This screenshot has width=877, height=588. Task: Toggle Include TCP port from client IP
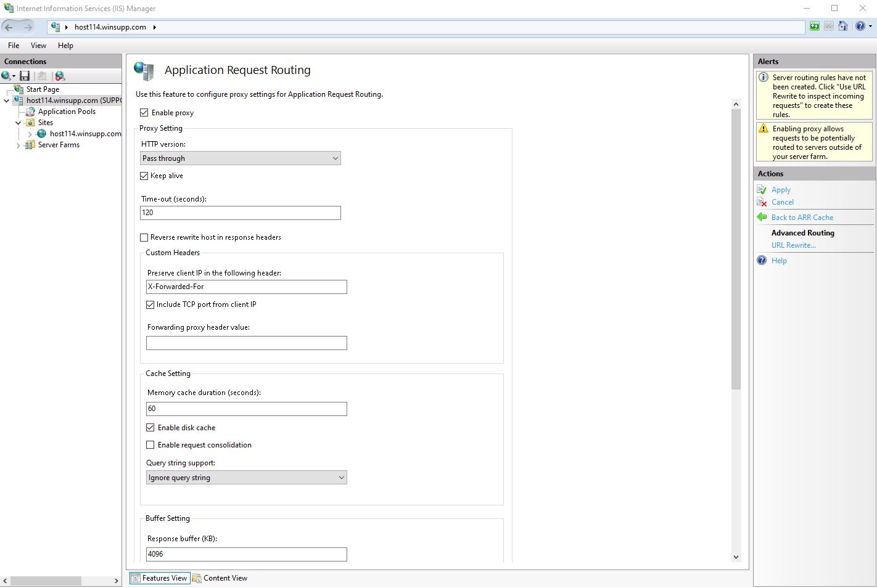click(150, 304)
